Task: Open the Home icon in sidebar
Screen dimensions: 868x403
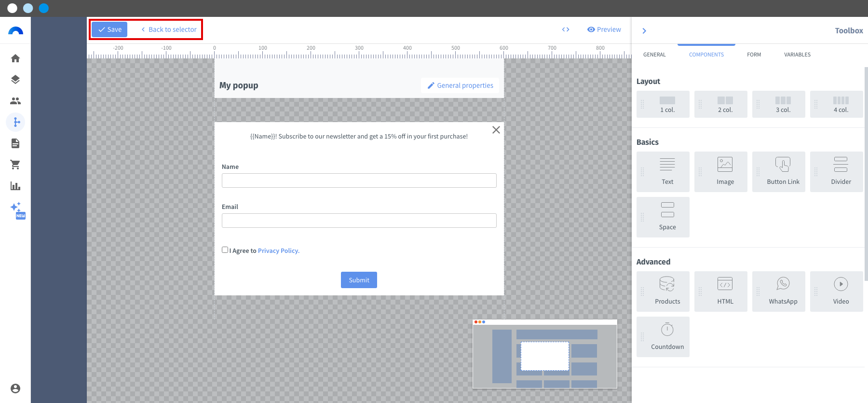Action: 15,58
